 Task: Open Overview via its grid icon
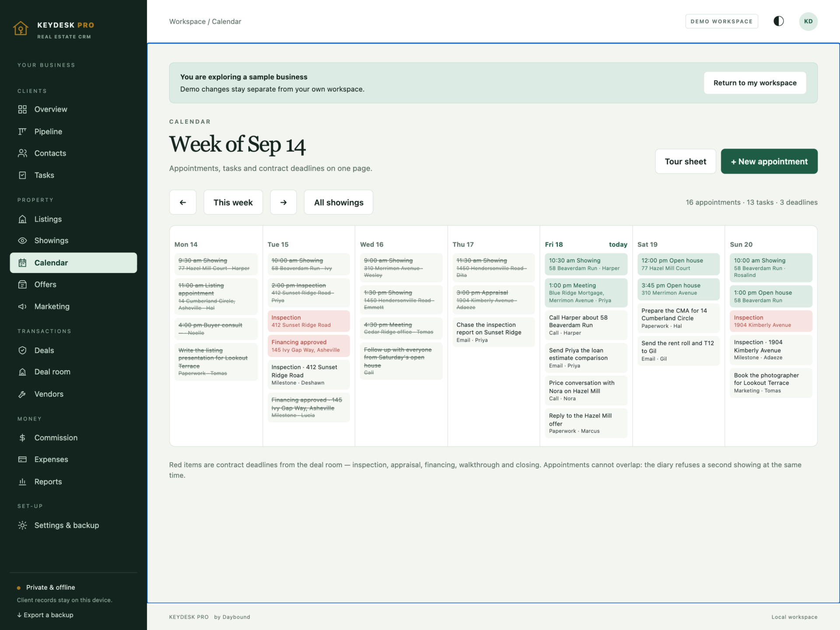pos(22,109)
